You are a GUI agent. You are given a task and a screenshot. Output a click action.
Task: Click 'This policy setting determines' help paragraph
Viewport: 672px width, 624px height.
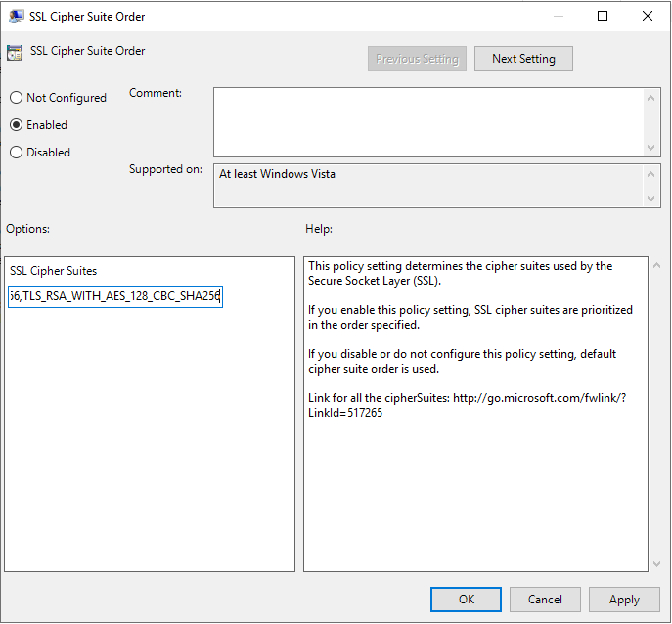[461, 274]
